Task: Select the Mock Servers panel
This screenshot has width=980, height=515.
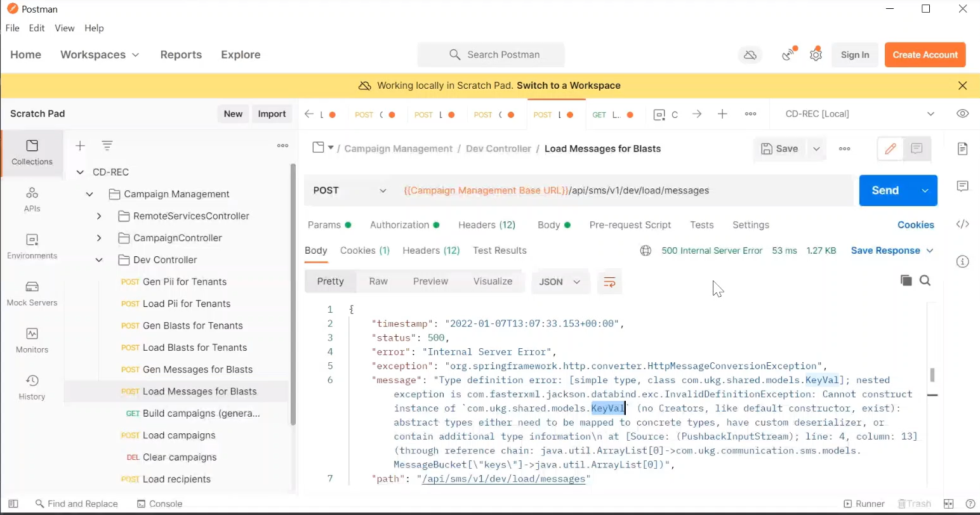Action: [32, 294]
